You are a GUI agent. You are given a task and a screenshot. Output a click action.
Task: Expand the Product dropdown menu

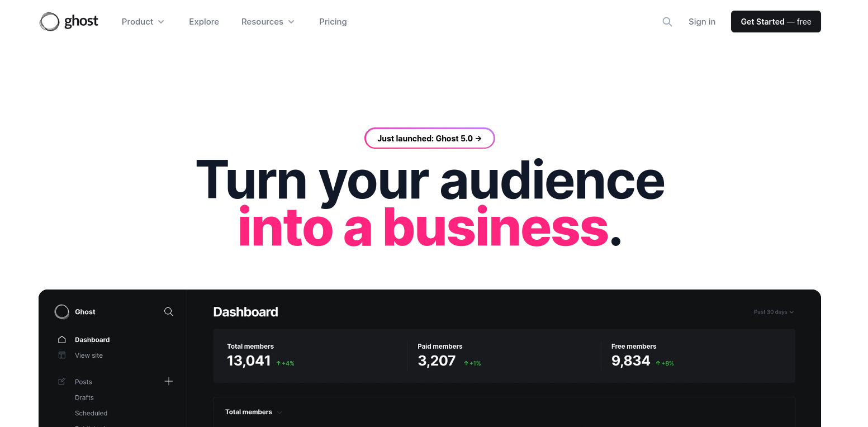[x=143, y=22]
